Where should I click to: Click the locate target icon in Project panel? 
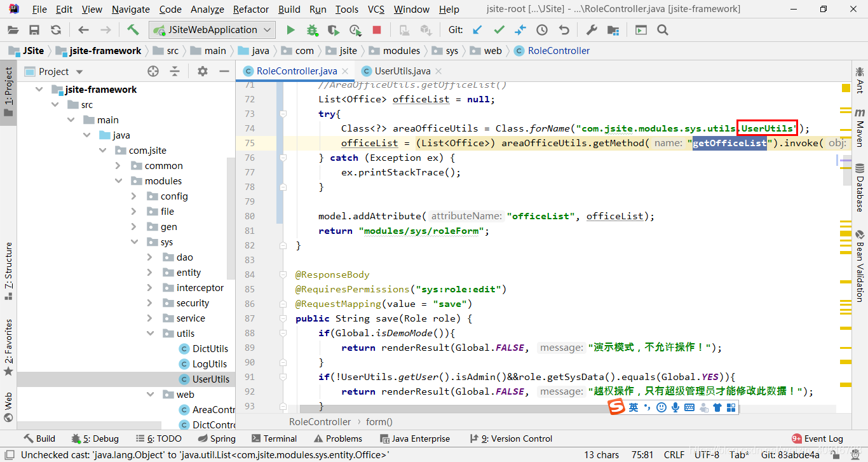pyautogui.click(x=153, y=71)
